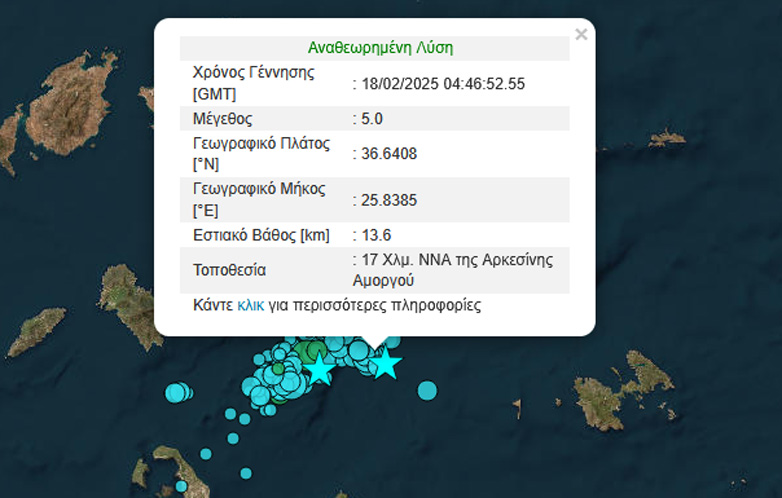Click the 'Αναθεωρημένη Λύση' popup header

[374, 48]
